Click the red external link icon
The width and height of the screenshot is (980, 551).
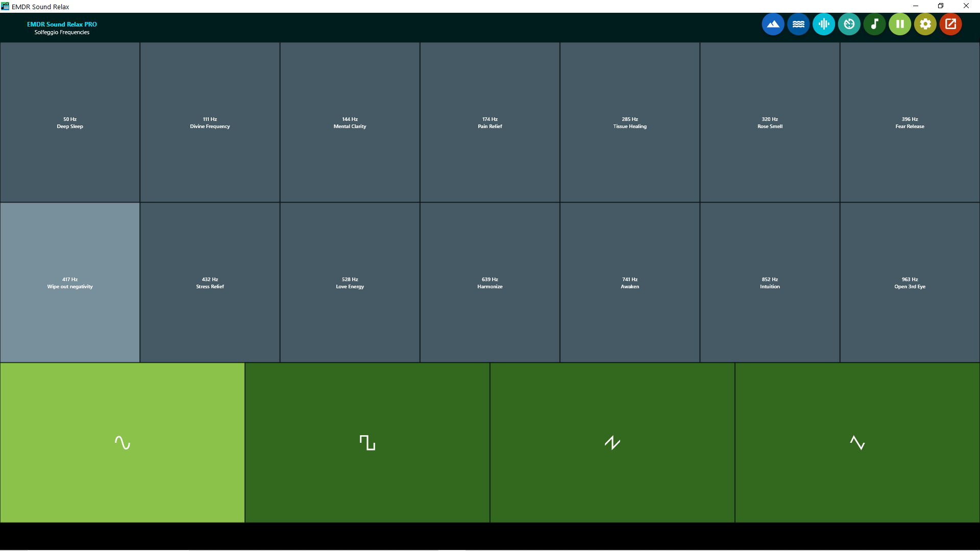pos(950,24)
